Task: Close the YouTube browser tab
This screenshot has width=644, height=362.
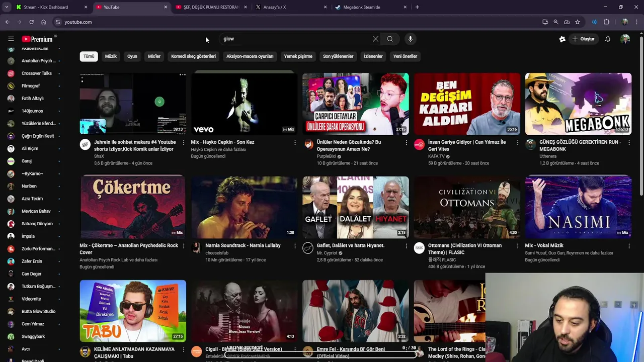Action: 166,7
